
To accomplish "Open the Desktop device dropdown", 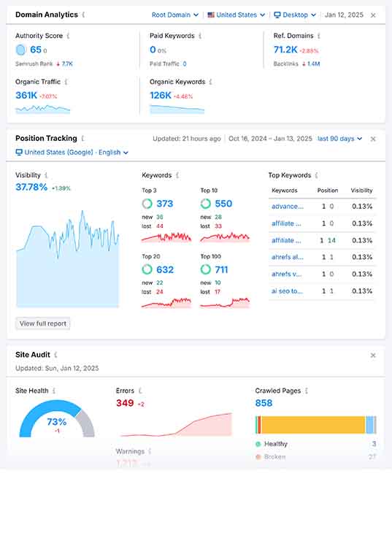I will click(x=295, y=15).
